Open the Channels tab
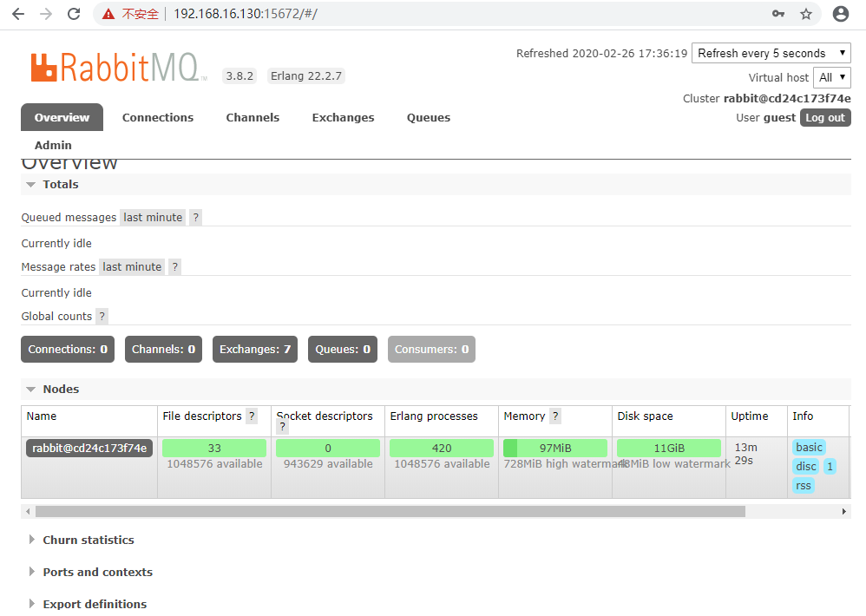Viewport: 866px width, 616px height. [x=253, y=118]
